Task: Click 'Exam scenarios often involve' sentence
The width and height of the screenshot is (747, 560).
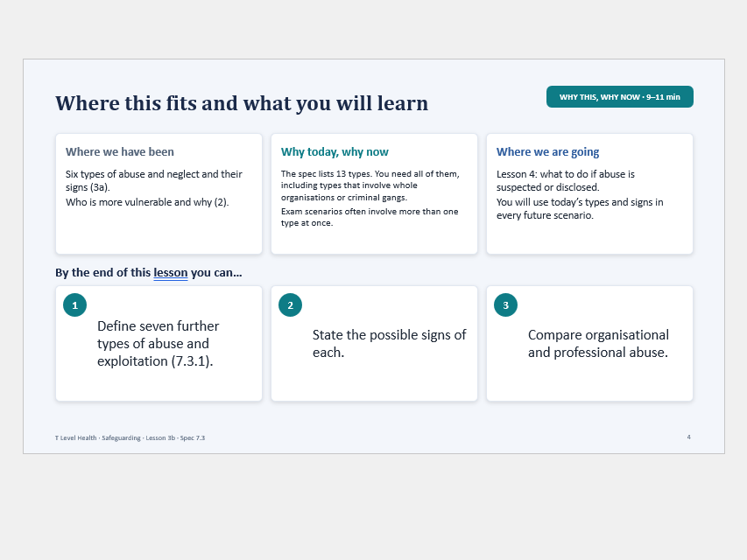Action: (370, 217)
